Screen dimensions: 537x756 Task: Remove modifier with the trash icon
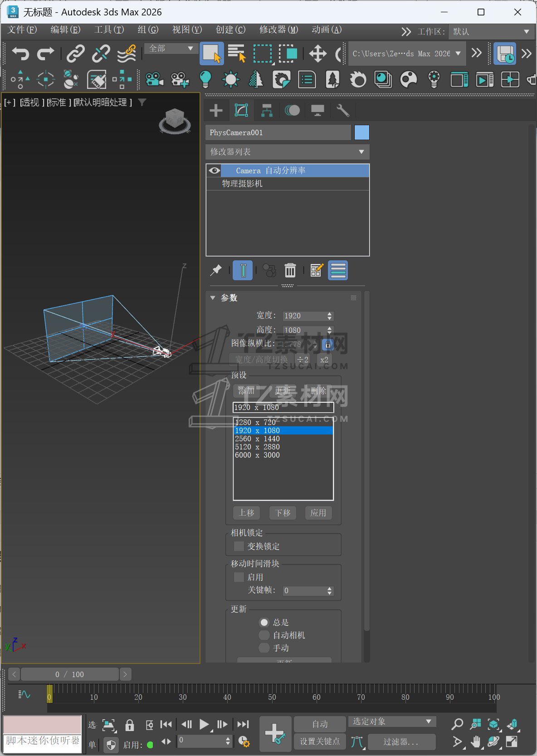tap(290, 270)
